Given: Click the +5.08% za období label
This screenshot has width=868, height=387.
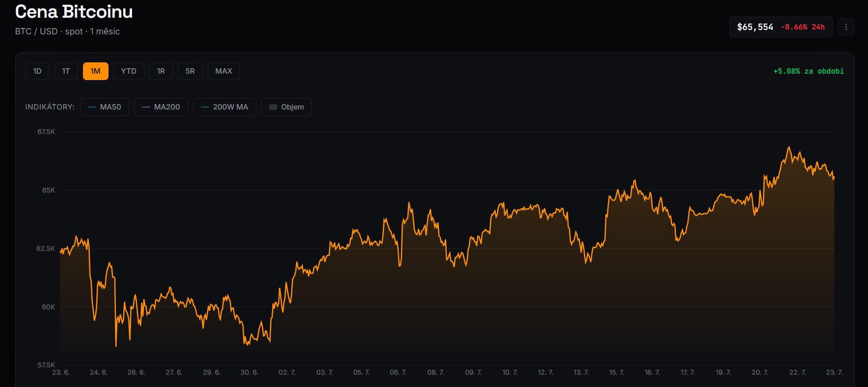Looking at the screenshot, I should (x=809, y=71).
